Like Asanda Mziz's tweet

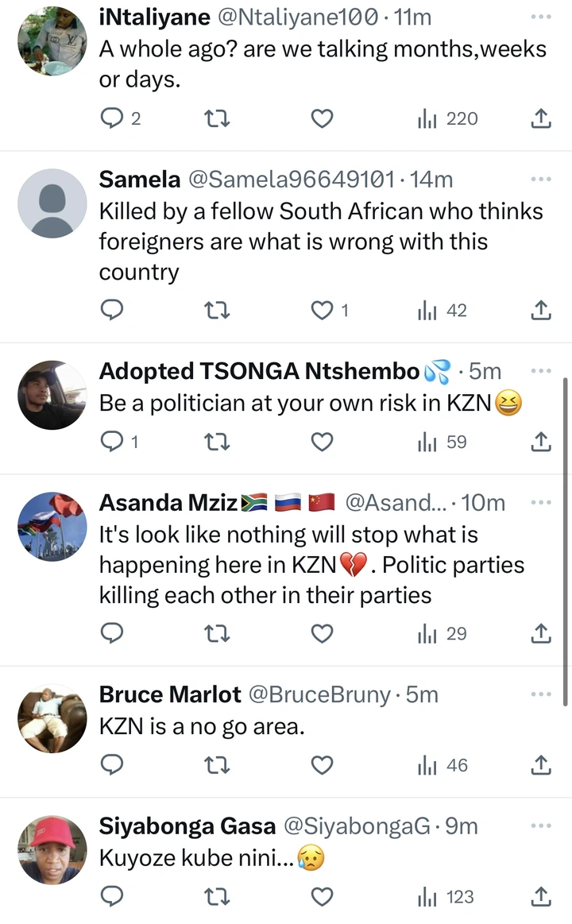click(x=322, y=633)
